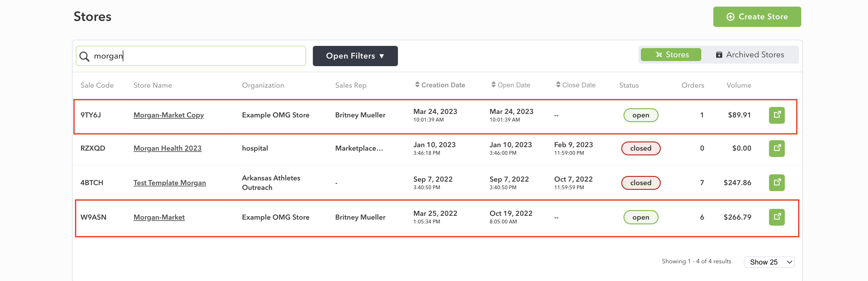This screenshot has width=868, height=281.
Task: Open external link for Morgan-Market Copy store
Action: coord(776,115)
